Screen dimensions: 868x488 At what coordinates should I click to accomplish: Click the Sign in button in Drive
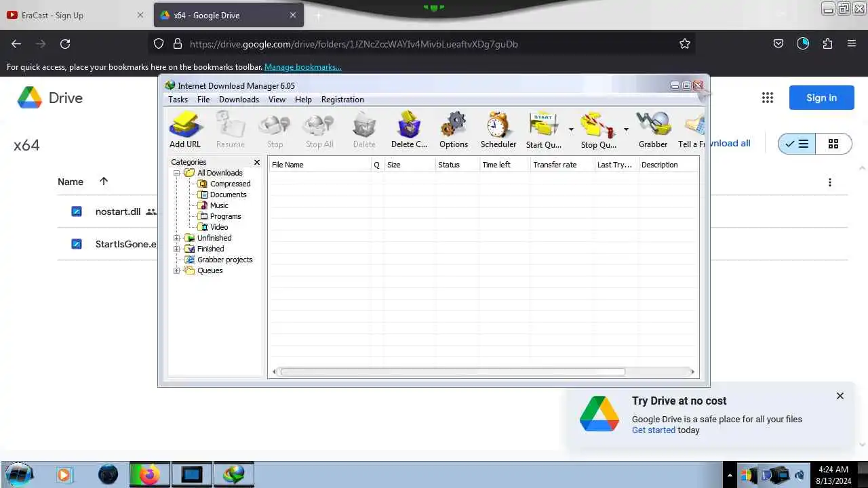point(821,98)
